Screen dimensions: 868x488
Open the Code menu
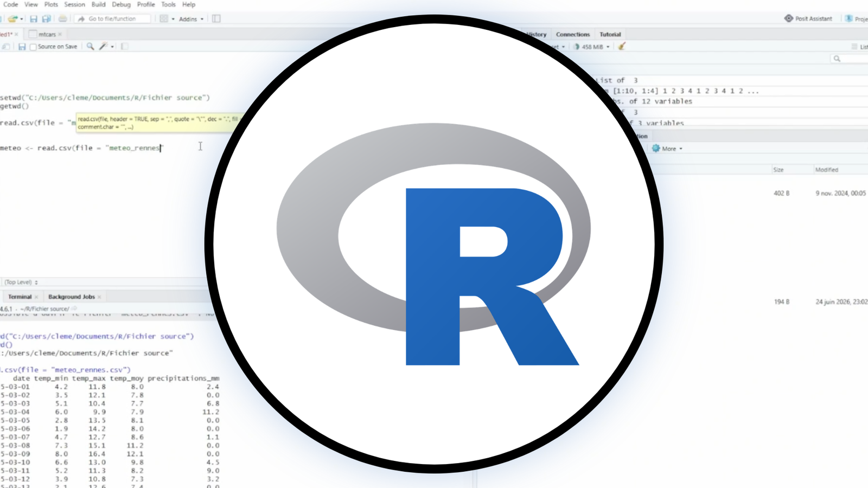tap(10, 4)
